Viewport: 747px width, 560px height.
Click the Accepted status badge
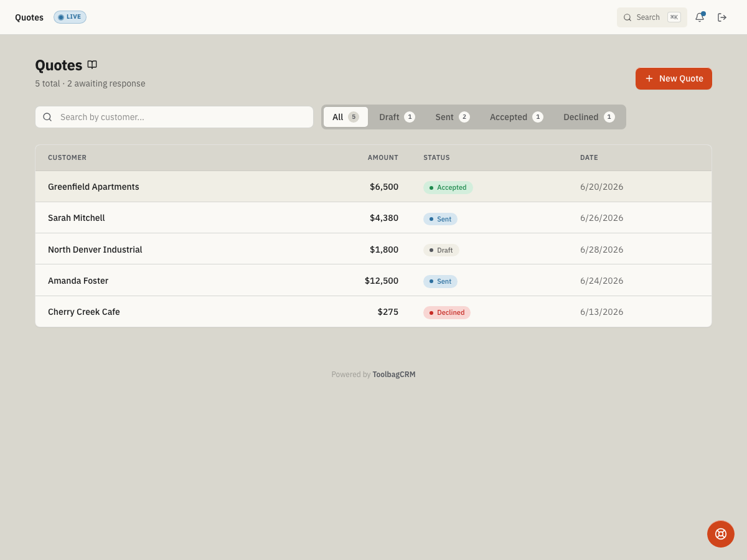click(x=448, y=187)
